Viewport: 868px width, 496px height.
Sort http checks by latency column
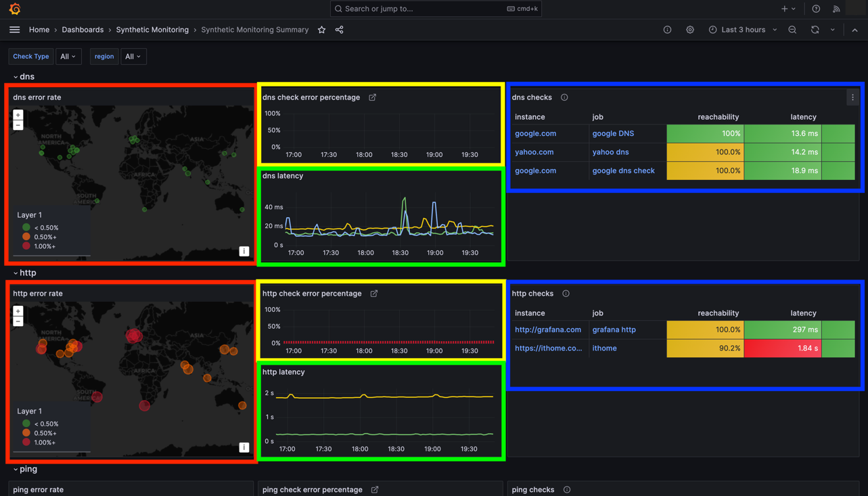click(803, 313)
